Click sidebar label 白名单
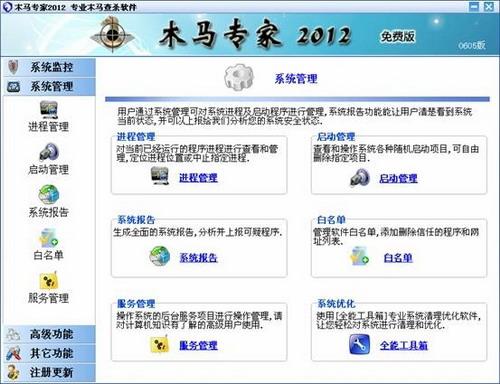This screenshot has height=384, width=500. 49,255
